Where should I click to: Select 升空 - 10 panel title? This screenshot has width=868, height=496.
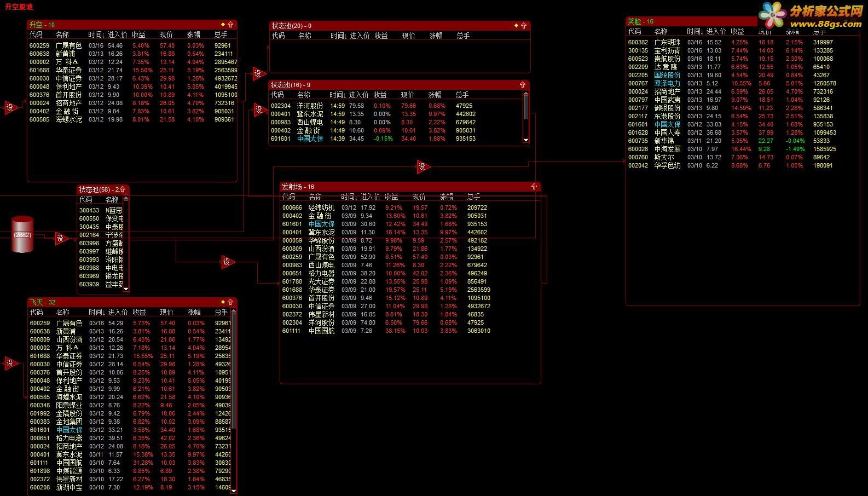pos(42,25)
